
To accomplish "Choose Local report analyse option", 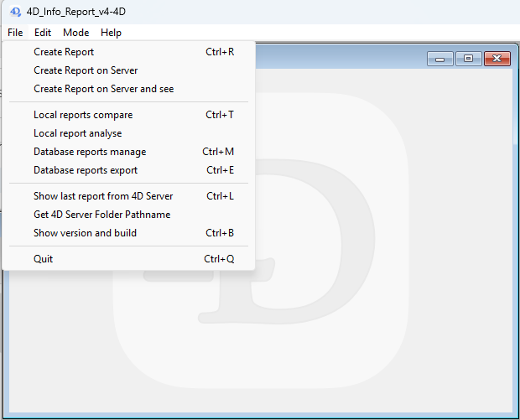I will (77, 133).
